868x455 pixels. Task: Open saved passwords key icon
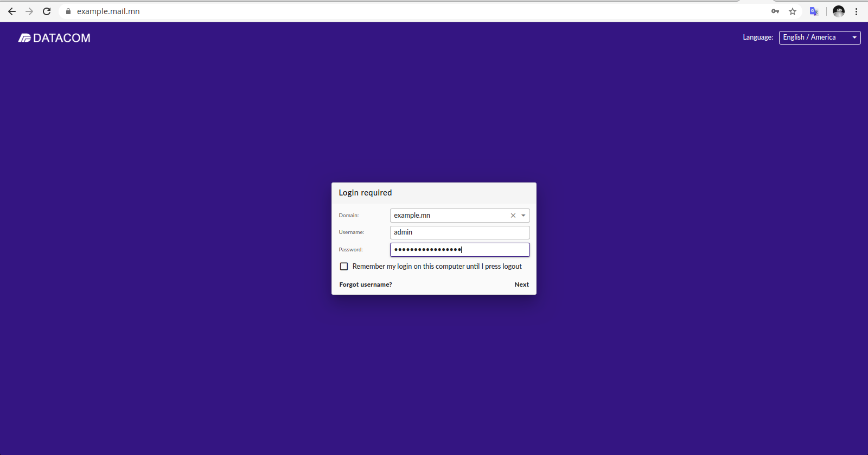pos(775,11)
